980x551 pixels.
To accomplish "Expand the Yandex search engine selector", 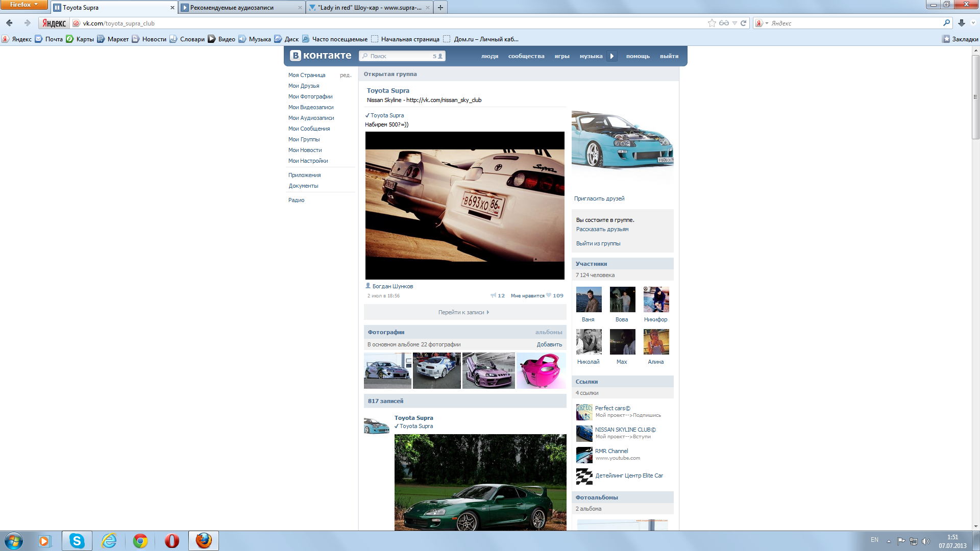I will click(x=762, y=23).
